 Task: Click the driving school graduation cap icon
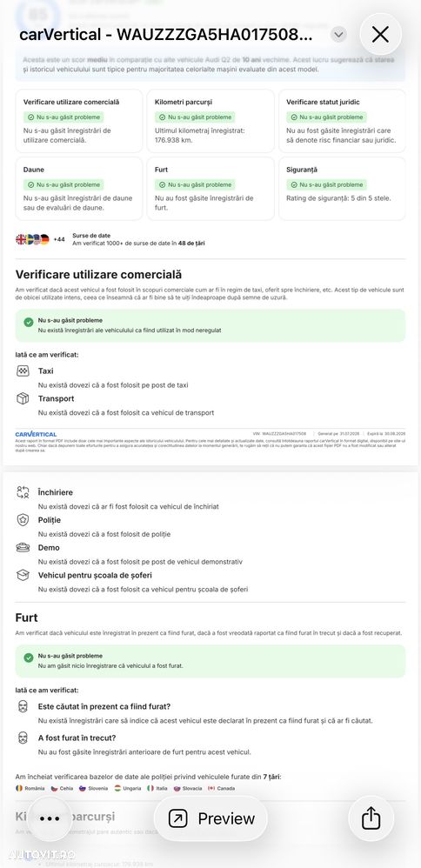(23, 575)
